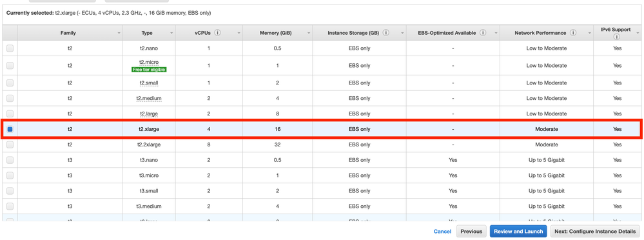The height and width of the screenshot is (240, 644).
Task: Sort by the Family column header
Action: [x=68, y=33]
